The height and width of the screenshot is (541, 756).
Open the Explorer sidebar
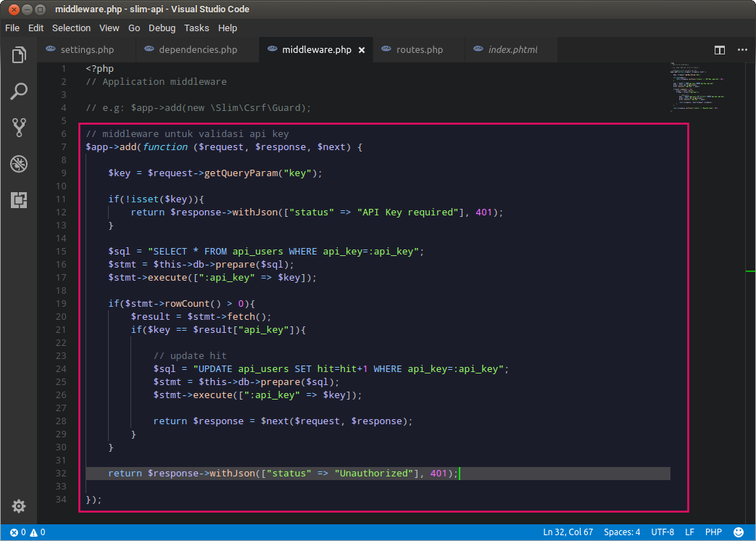tap(19, 54)
